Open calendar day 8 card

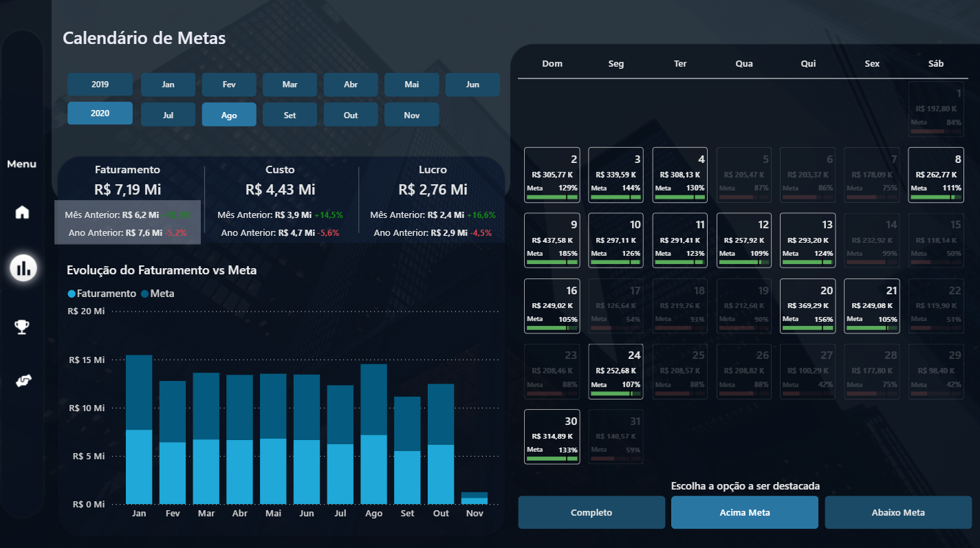click(936, 175)
